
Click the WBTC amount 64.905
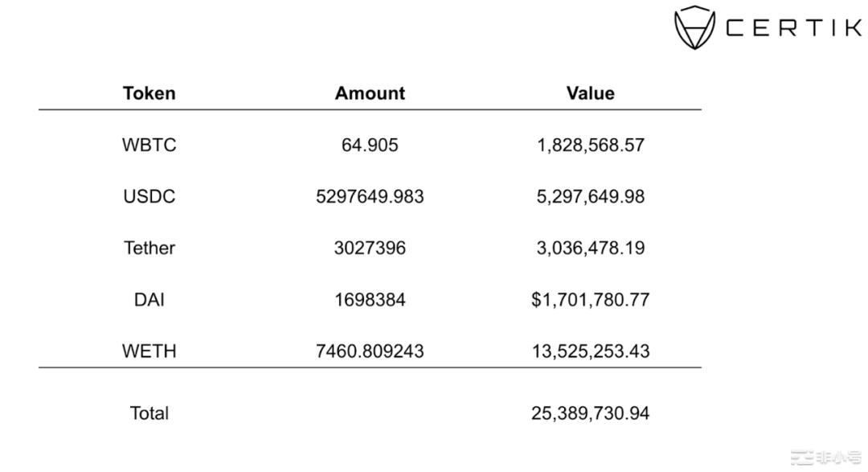point(370,145)
